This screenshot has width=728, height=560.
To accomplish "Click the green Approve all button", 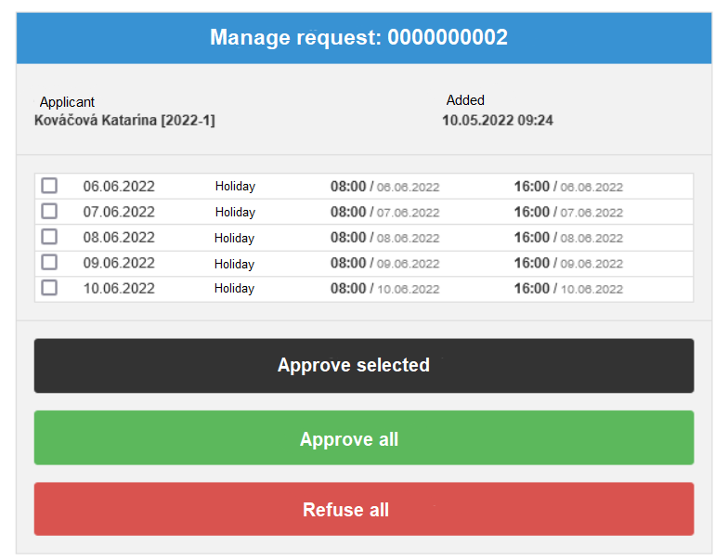I will click(x=364, y=438).
